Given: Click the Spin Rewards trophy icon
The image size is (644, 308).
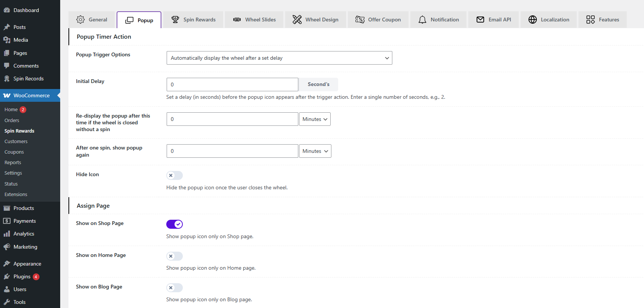Looking at the screenshot, I should pos(175,20).
